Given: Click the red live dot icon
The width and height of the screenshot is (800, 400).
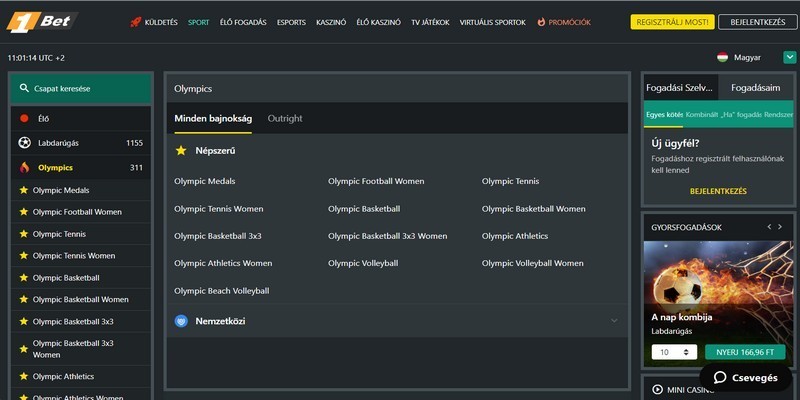Looking at the screenshot, I should click(24, 118).
